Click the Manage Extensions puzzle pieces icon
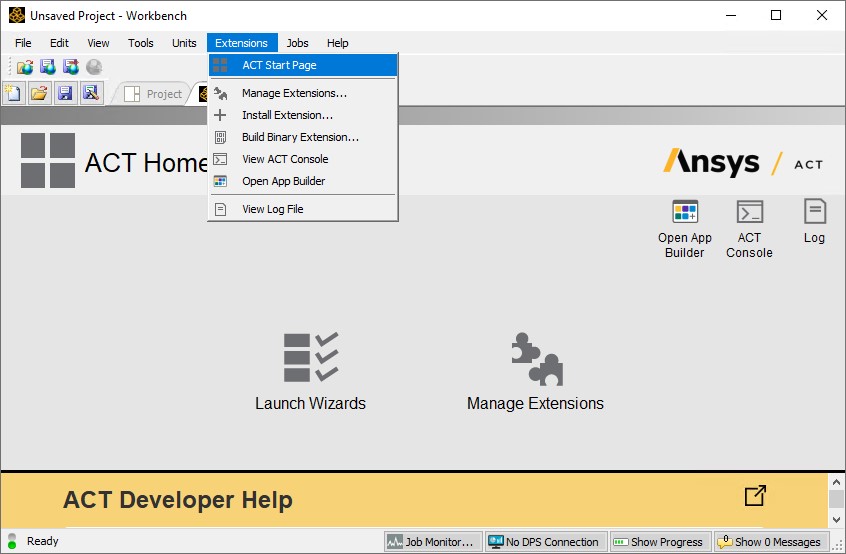The image size is (846, 554). click(x=537, y=359)
